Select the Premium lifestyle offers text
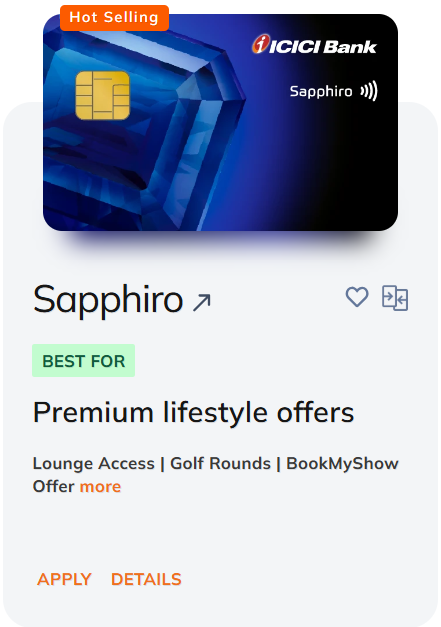The image size is (441, 627). (194, 413)
